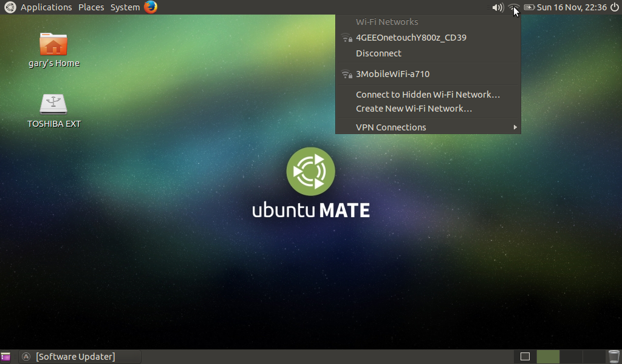The width and height of the screenshot is (622, 364).
Task: Click the volume speaker indicator
Action: (x=497, y=7)
